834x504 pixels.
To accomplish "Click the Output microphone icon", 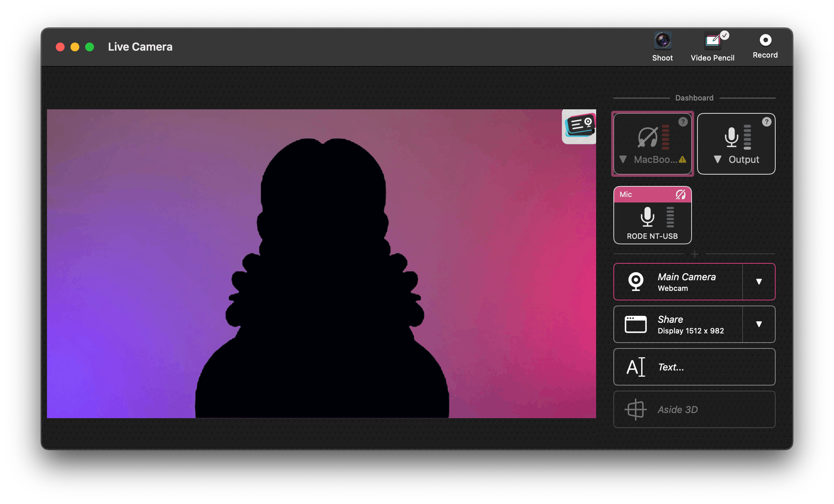I will click(x=731, y=137).
